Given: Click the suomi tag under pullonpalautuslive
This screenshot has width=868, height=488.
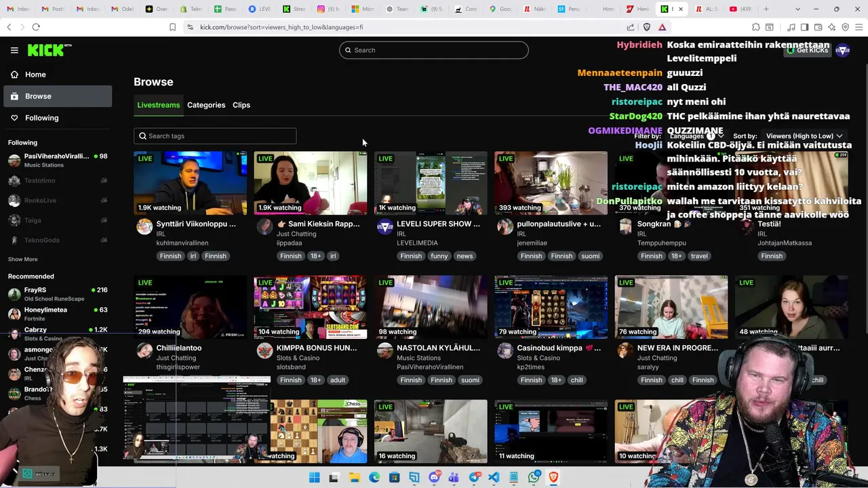Looking at the screenshot, I should [591, 256].
